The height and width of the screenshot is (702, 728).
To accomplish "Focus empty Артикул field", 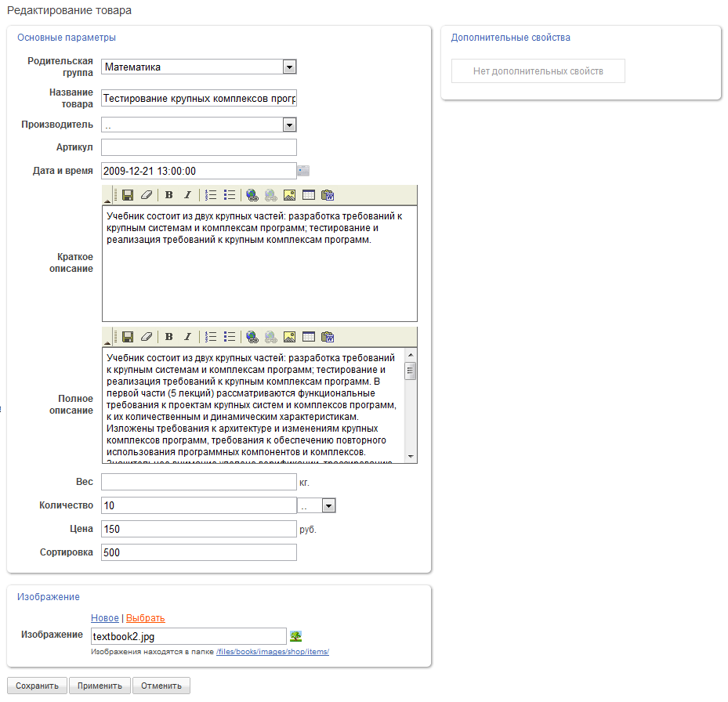I will click(199, 147).
